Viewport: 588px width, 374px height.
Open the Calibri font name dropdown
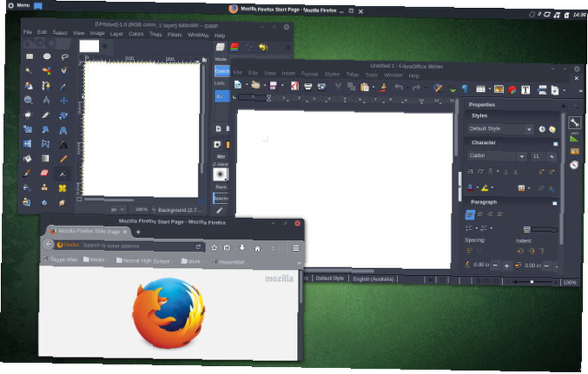click(522, 156)
